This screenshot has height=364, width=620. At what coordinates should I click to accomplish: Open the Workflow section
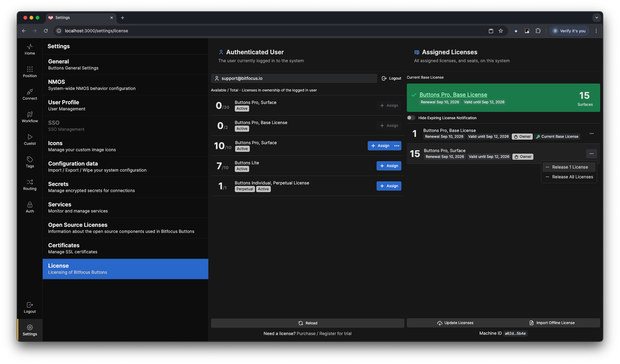pyautogui.click(x=30, y=117)
